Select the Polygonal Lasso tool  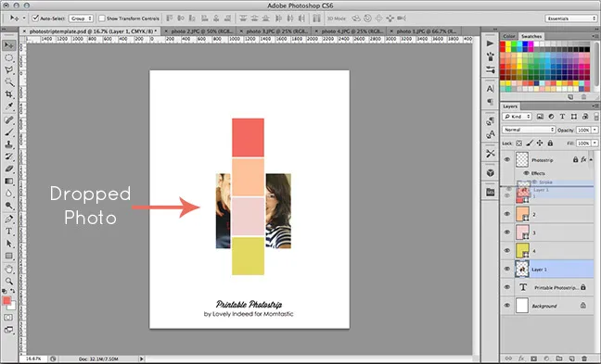click(x=9, y=70)
